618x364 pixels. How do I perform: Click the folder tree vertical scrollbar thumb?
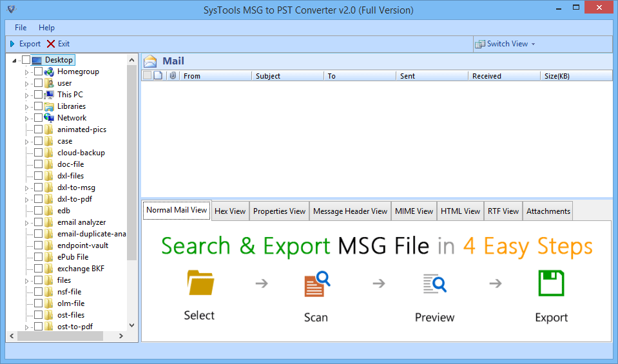click(132, 163)
